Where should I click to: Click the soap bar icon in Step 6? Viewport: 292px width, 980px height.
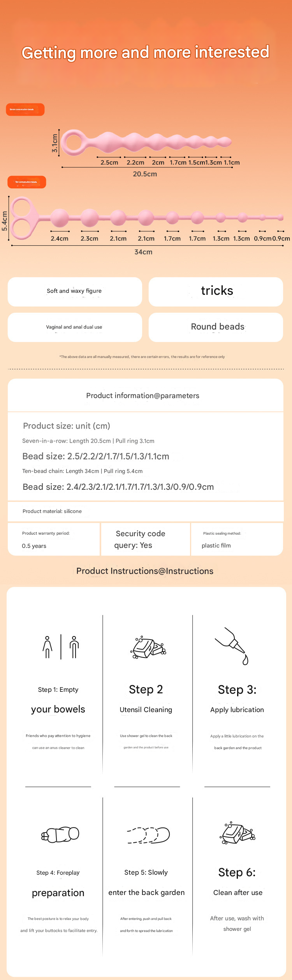point(237,834)
